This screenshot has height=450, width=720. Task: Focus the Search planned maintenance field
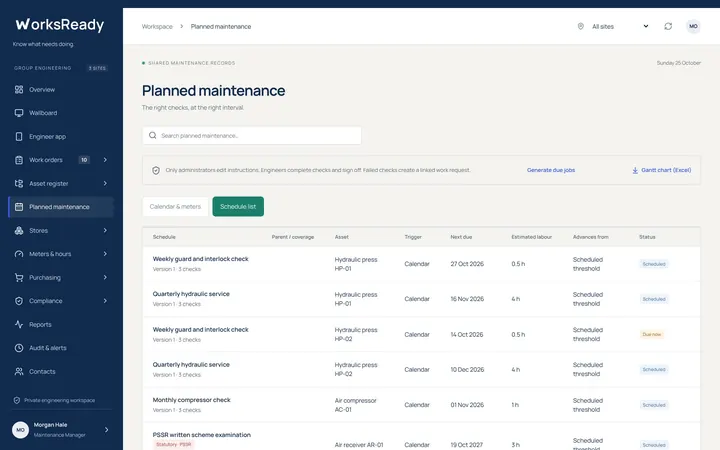click(x=252, y=135)
